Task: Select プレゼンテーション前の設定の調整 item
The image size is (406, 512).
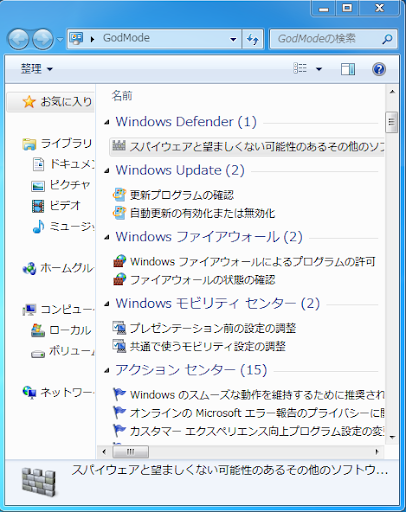Action: tap(213, 328)
